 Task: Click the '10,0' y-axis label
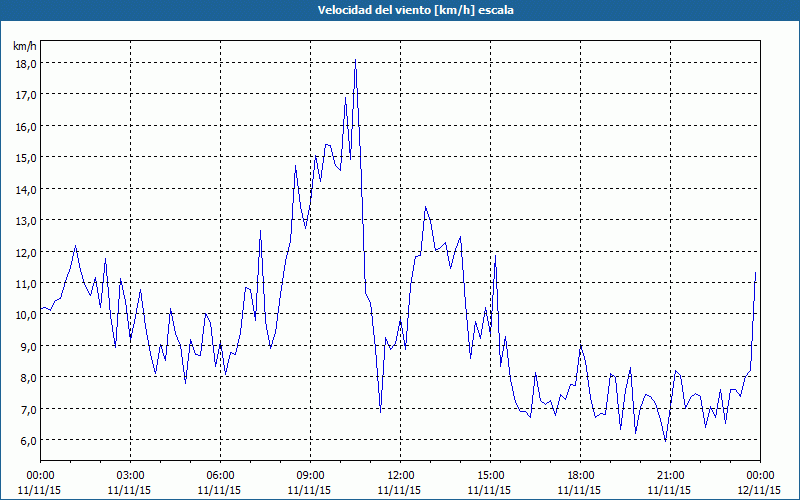pyautogui.click(x=26, y=315)
